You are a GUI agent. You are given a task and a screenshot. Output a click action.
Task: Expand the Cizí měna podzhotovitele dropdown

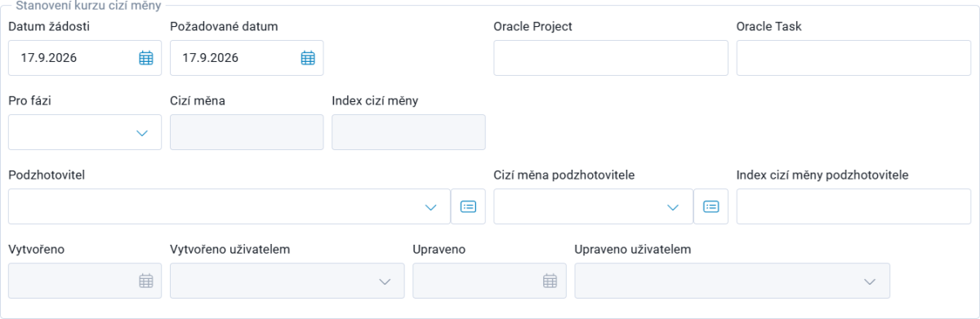coord(673,207)
